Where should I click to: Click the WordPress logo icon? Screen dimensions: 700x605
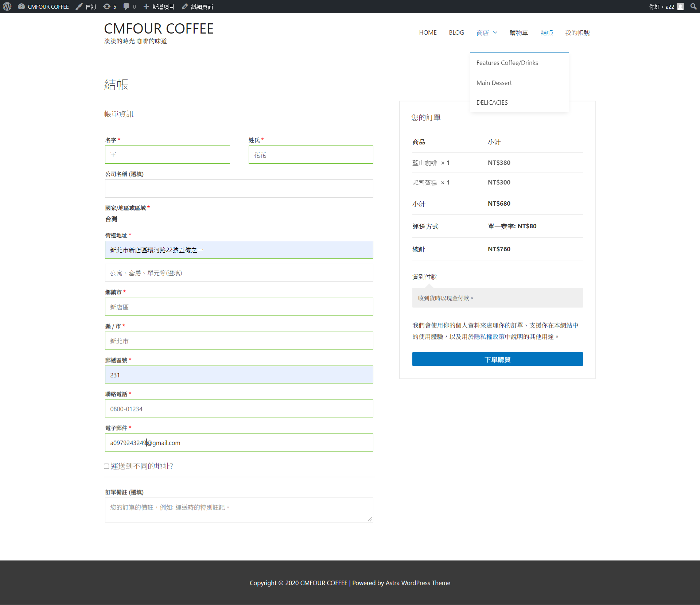7,7
